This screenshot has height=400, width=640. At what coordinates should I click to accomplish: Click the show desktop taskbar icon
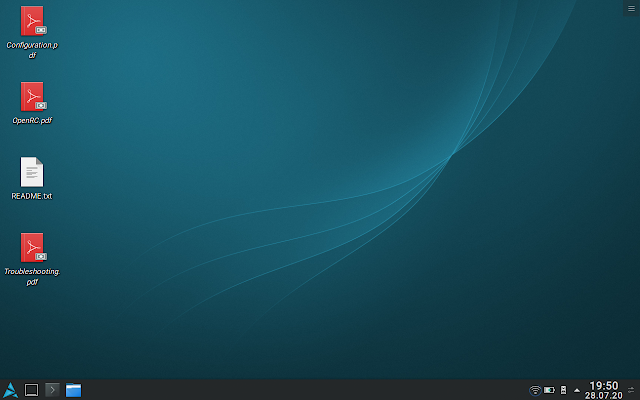pyautogui.click(x=31, y=390)
